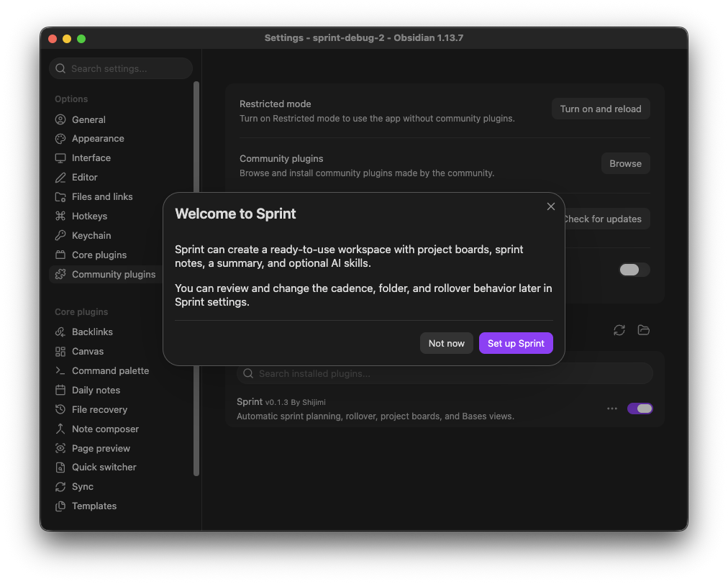Image resolution: width=728 pixels, height=584 pixels.
Task: Click the Backlinks link icon
Action: click(x=60, y=332)
